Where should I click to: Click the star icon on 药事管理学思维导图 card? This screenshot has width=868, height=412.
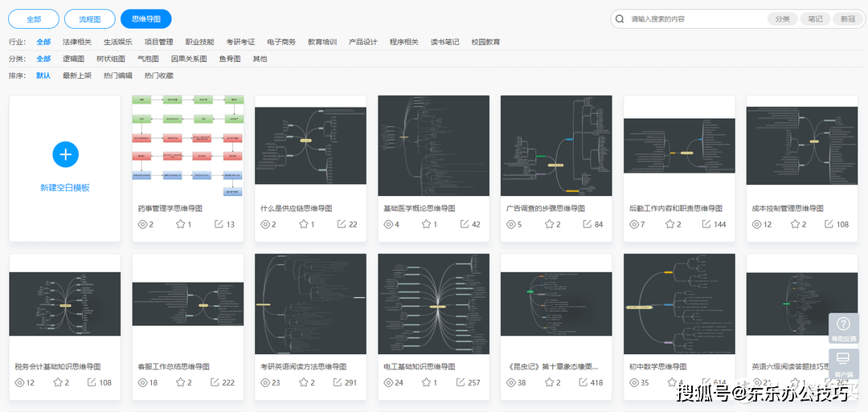pyautogui.click(x=180, y=224)
